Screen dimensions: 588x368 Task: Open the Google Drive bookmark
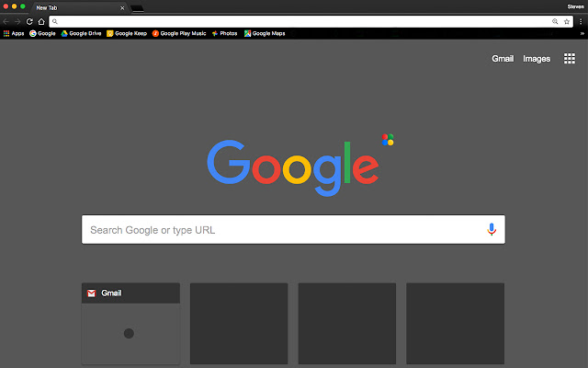(81, 33)
